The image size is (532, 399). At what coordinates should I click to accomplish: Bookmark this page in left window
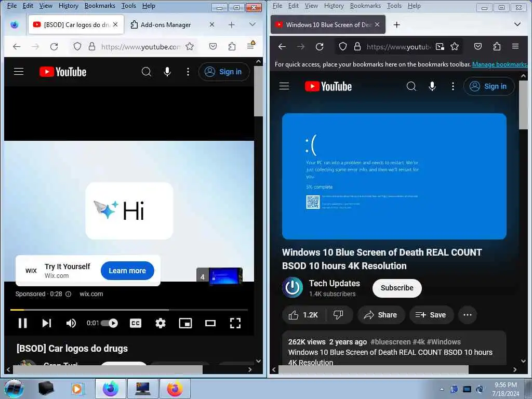(x=190, y=46)
